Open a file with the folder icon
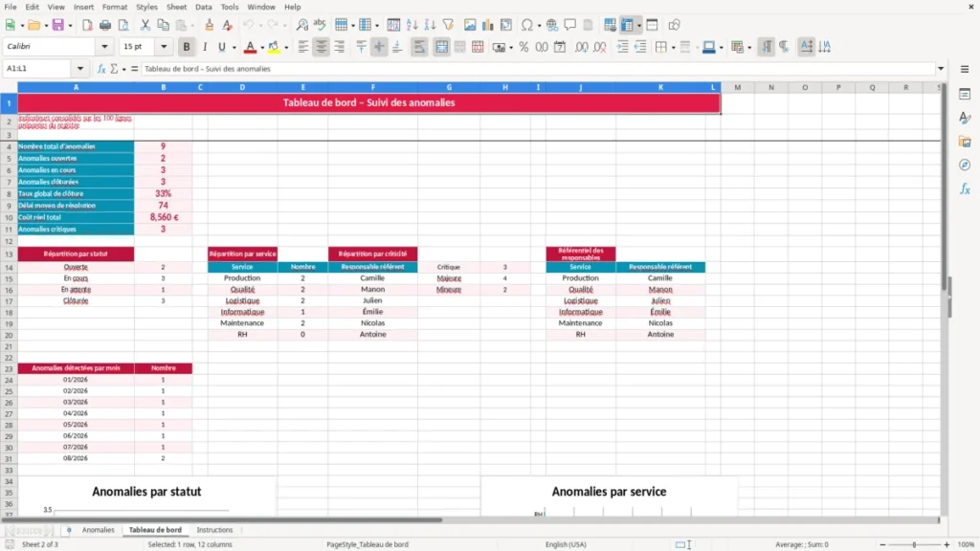The height and width of the screenshot is (551, 980). pyautogui.click(x=33, y=25)
